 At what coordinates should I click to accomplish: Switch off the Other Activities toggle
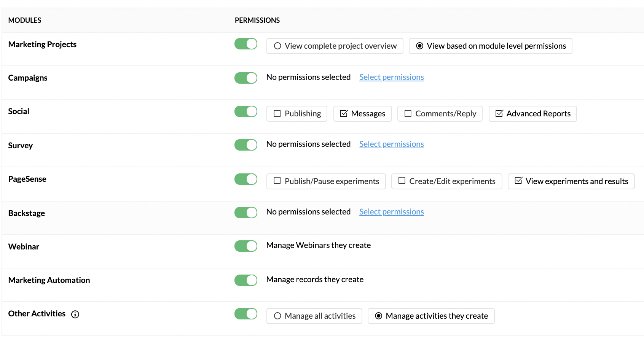point(246,314)
